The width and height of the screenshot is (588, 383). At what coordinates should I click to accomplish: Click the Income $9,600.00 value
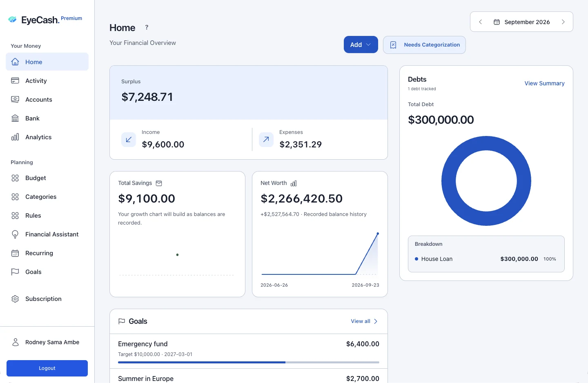click(163, 145)
